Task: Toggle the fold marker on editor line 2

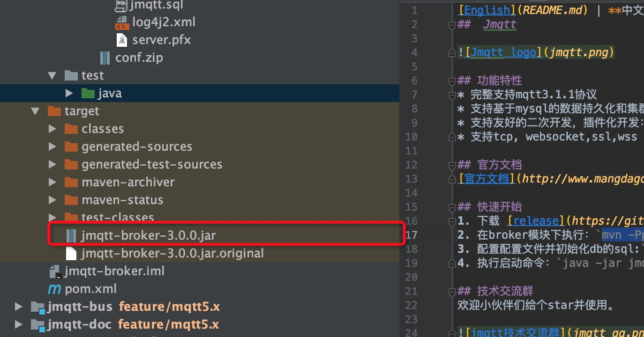Action: pyautogui.click(x=452, y=24)
